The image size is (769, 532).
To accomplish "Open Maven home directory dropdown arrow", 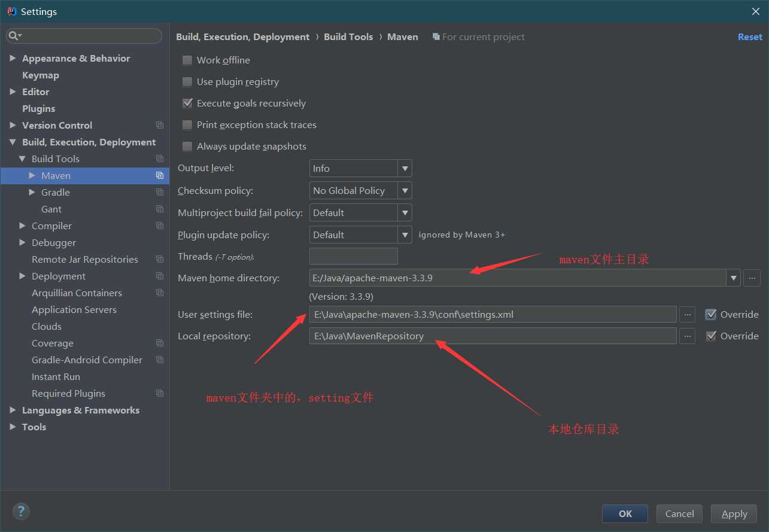I will (x=734, y=278).
